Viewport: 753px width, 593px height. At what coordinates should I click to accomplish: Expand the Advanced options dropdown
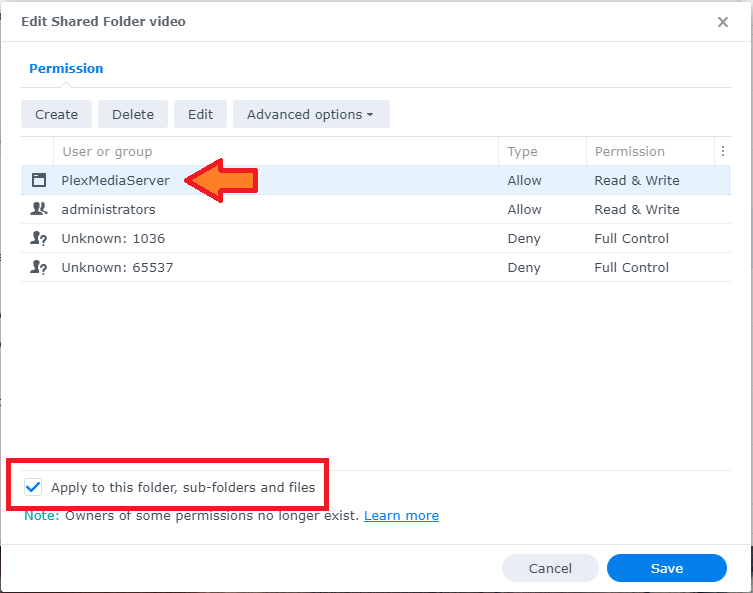click(311, 114)
